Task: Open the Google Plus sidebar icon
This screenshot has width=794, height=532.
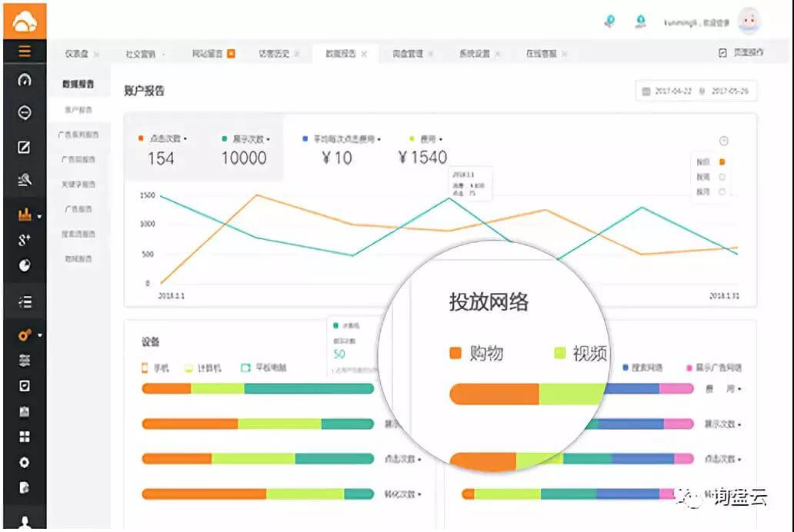Action: (x=25, y=240)
